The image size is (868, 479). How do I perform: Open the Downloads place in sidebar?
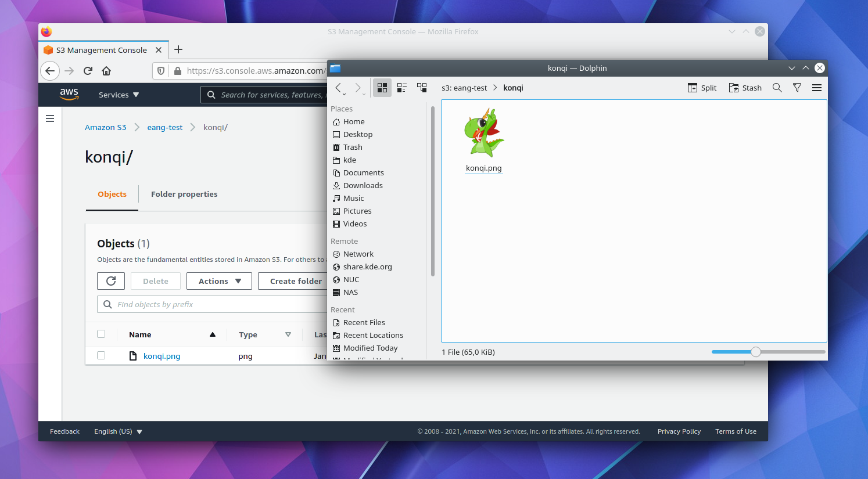tap(363, 185)
